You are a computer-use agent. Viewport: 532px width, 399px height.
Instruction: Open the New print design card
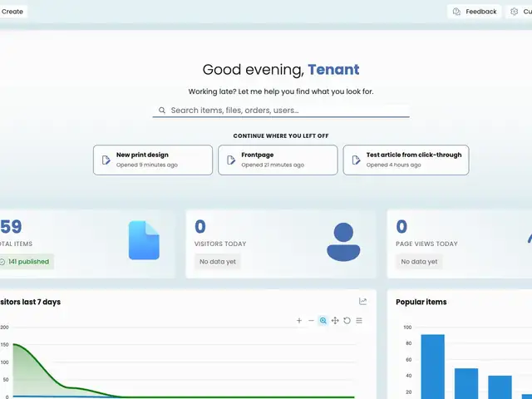[x=153, y=160]
